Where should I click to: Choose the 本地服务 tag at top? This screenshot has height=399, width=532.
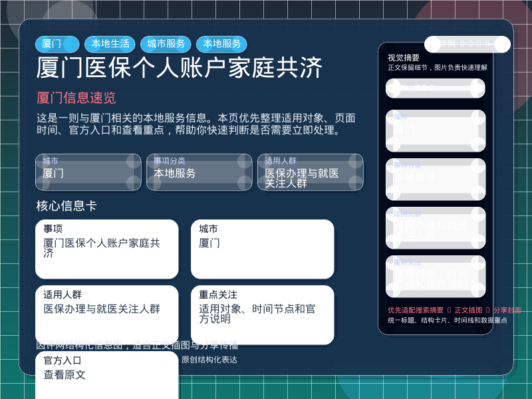tap(221, 44)
